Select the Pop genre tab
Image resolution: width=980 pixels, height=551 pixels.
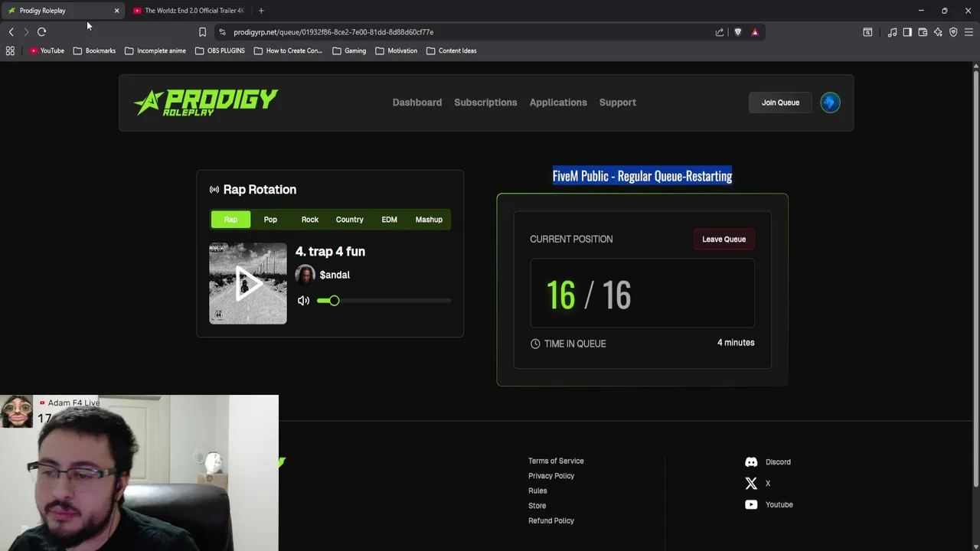(x=270, y=220)
